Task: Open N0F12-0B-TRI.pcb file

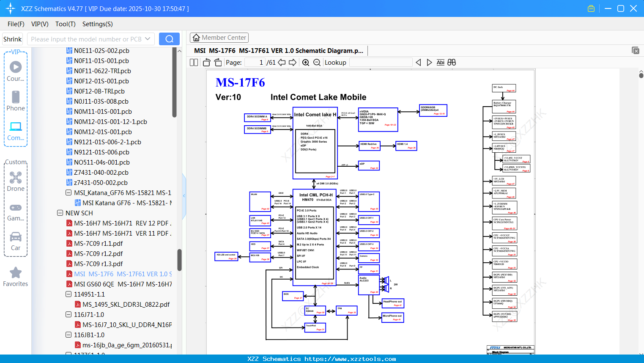Action: [x=99, y=91]
